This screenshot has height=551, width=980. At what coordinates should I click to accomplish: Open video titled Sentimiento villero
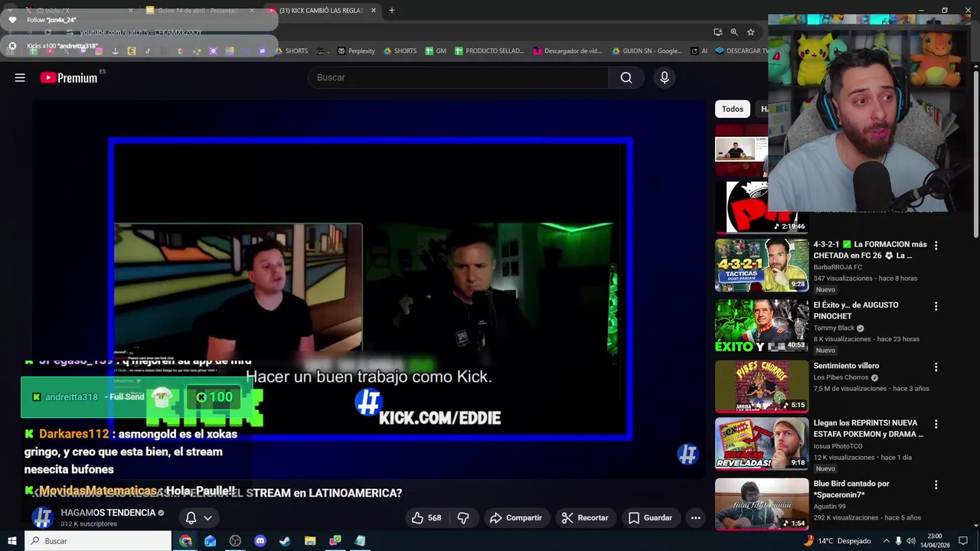point(846,366)
